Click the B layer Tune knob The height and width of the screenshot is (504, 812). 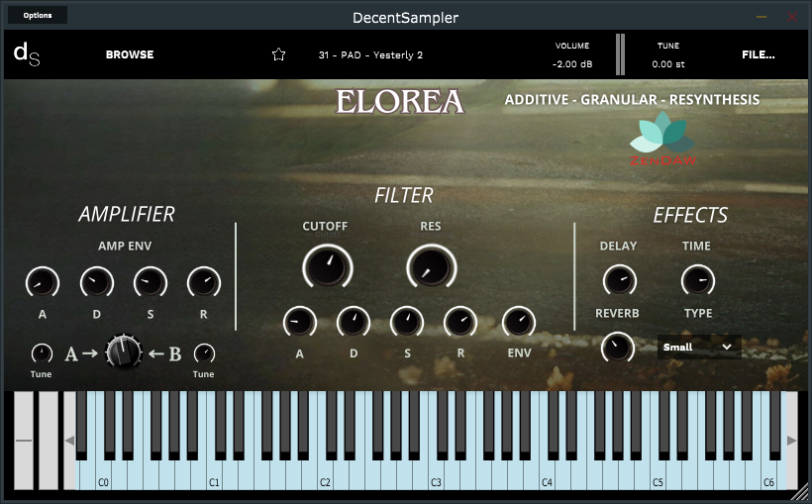coord(204,353)
